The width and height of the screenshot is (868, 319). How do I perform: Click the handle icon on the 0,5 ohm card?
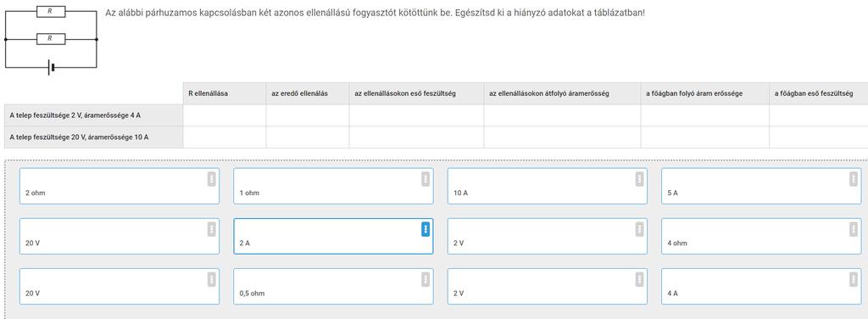tap(426, 279)
